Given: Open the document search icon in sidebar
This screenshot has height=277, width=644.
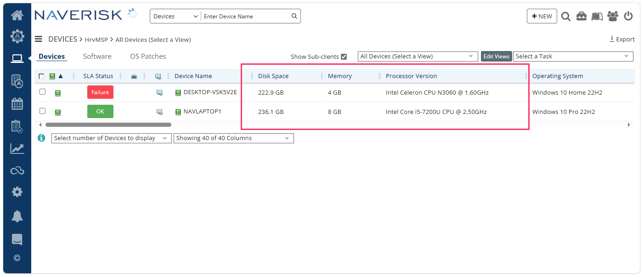Looking at the screenshot, I should pos(17,81).
